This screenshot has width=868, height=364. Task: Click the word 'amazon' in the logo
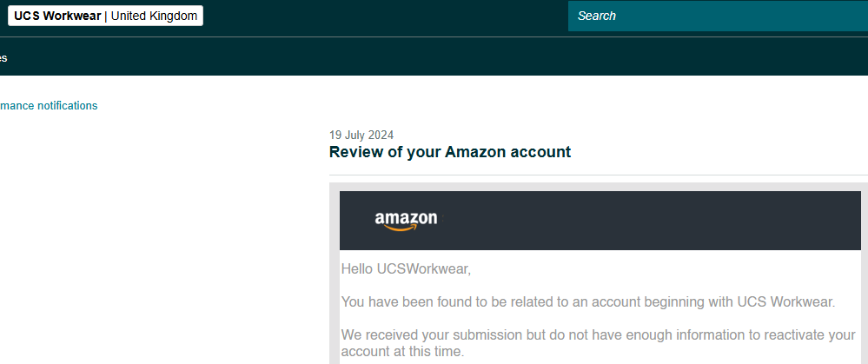[x=406, y=218]
